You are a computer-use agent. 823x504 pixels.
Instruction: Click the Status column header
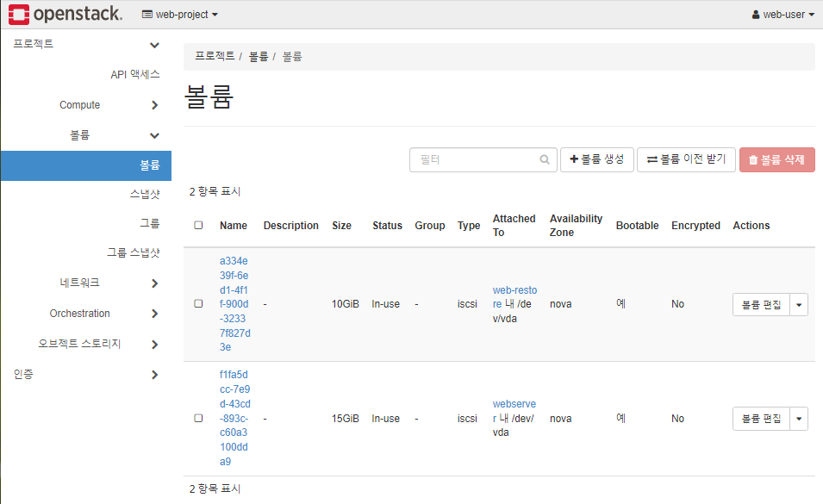click(x=387, y=226)
